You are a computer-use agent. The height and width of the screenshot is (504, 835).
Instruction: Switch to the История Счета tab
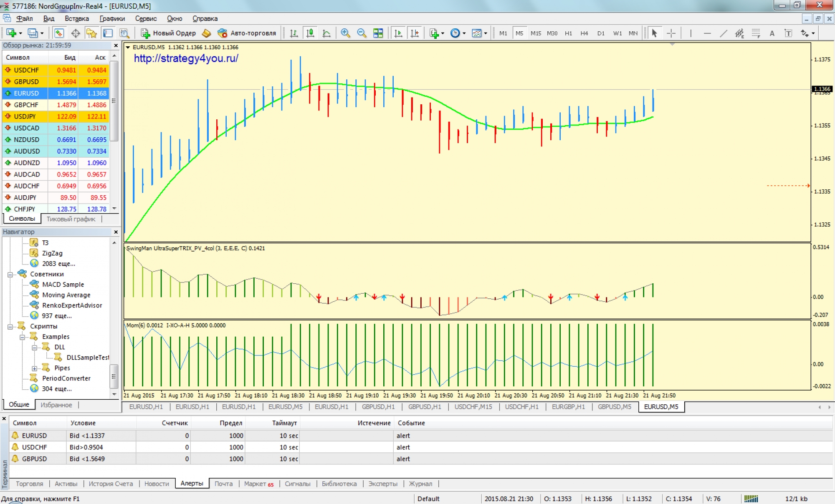coord(111,484)
